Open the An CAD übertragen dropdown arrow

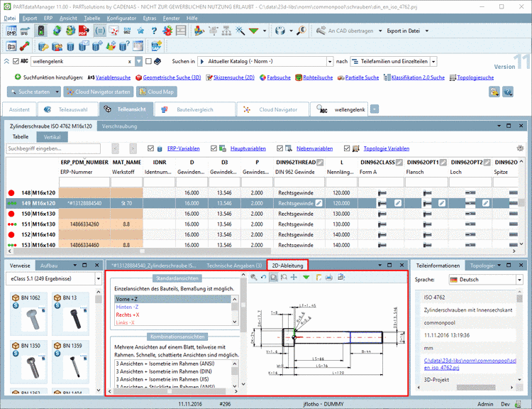[380, 31]
